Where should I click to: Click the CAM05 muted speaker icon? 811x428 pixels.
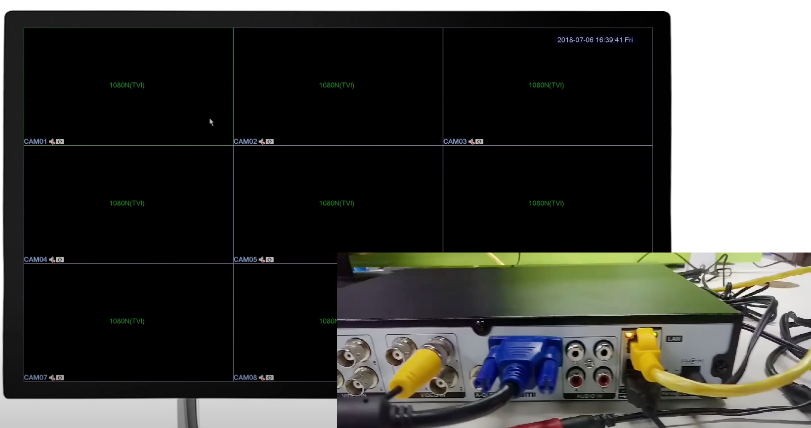[262, 259]
